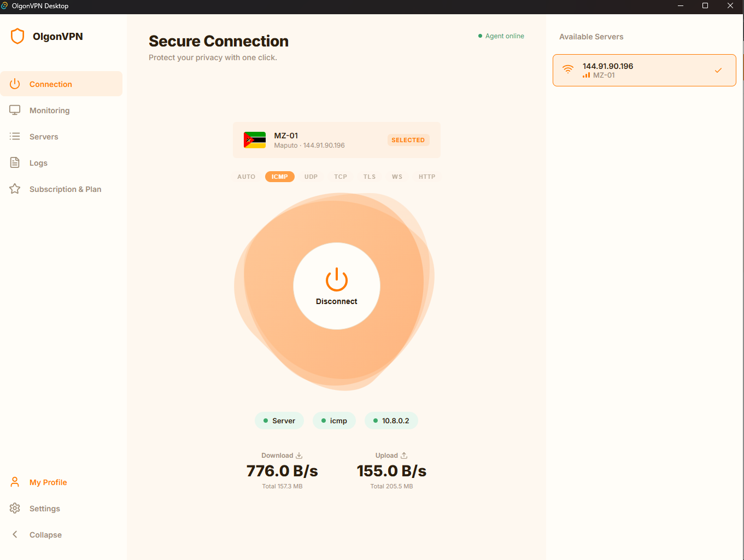
Task: Click the Download arrow icon
Action: pyautogui.click(x=299, y=456)
